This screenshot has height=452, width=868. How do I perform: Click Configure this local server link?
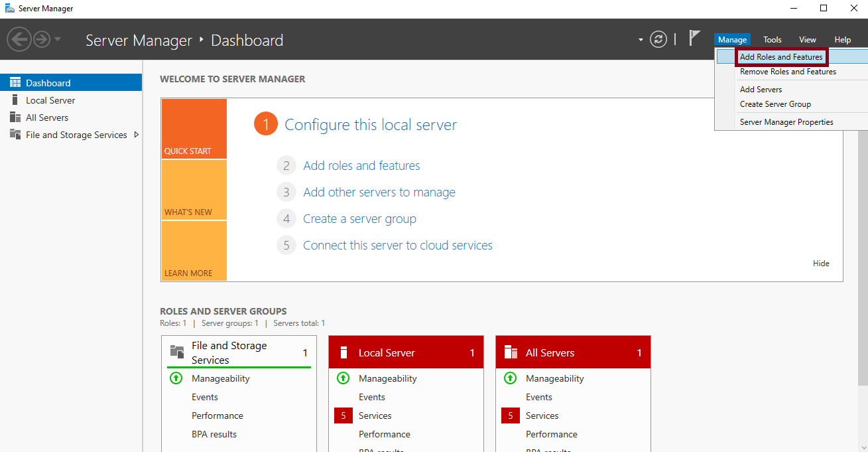371,125
